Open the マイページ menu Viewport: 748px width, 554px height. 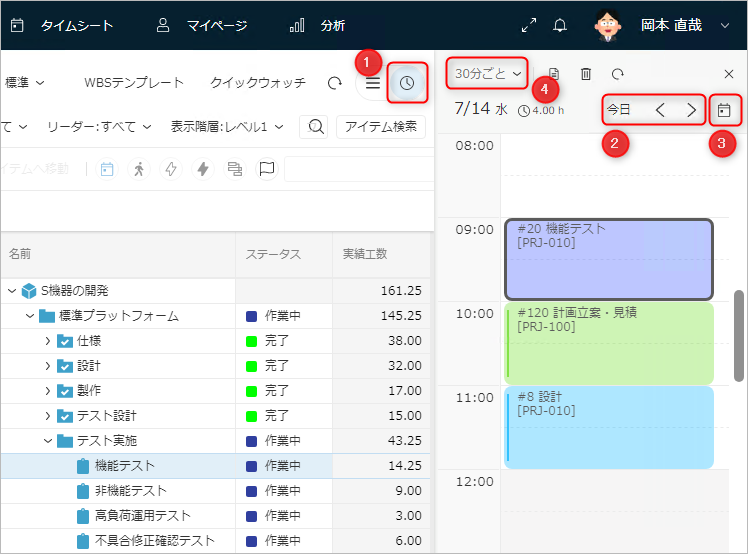202,25
